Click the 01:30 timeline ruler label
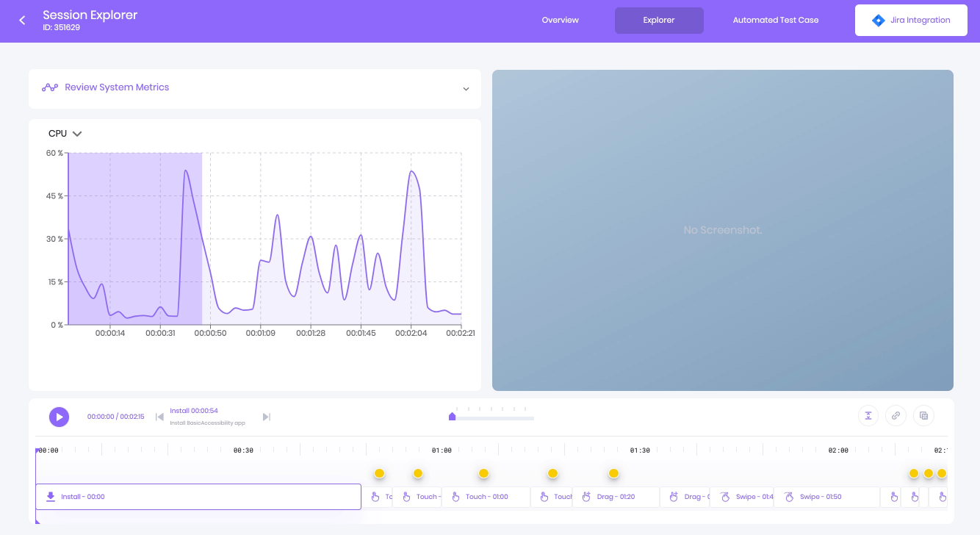The image size is (980, 535). pyautogui.click(x=640, y=450)
